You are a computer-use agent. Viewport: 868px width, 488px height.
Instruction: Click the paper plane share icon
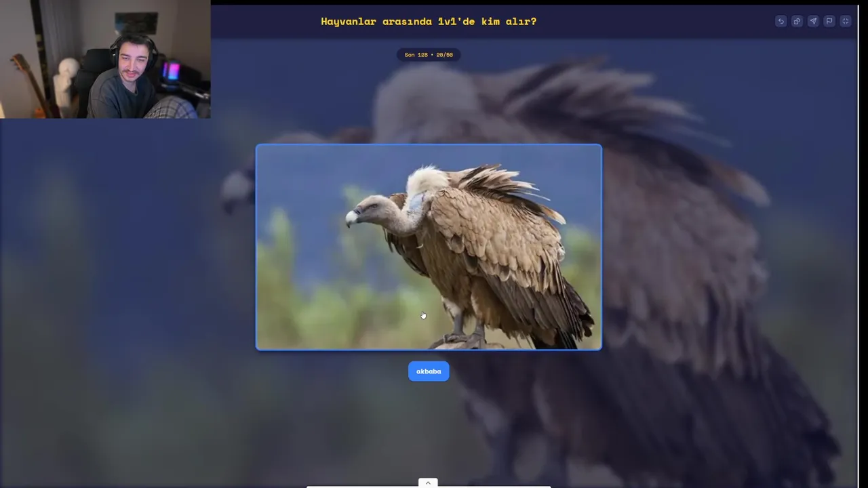point(813,21)
